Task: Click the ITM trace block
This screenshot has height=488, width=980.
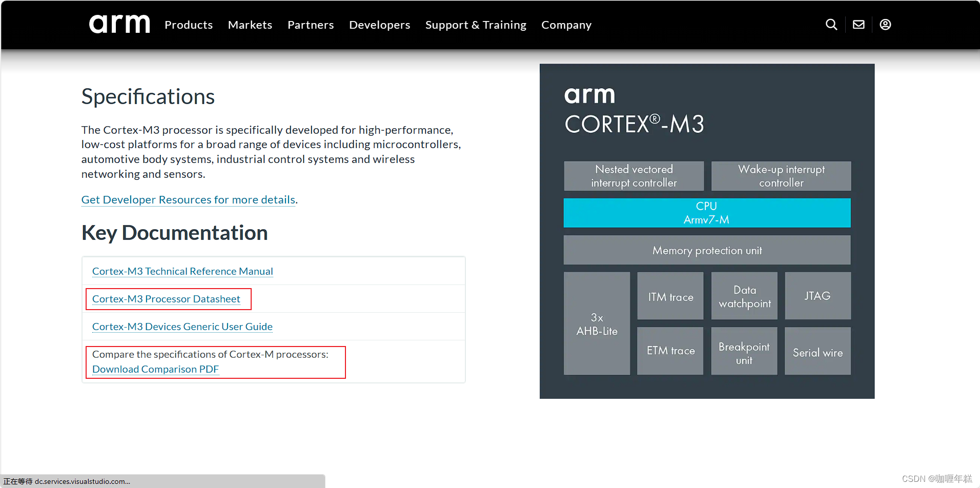Action: pos(670,296)
